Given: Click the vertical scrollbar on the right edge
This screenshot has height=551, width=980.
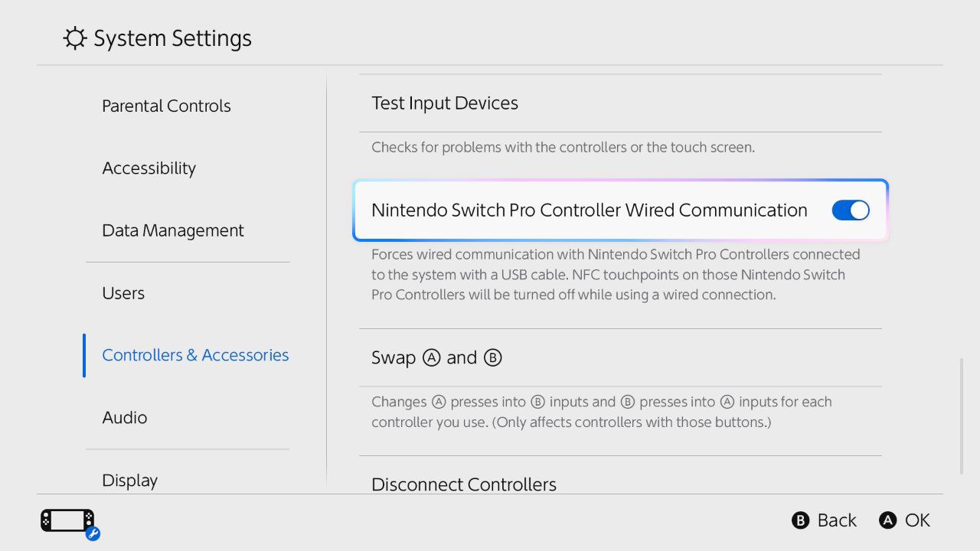Looking at the screenshot, I should 962,416.
